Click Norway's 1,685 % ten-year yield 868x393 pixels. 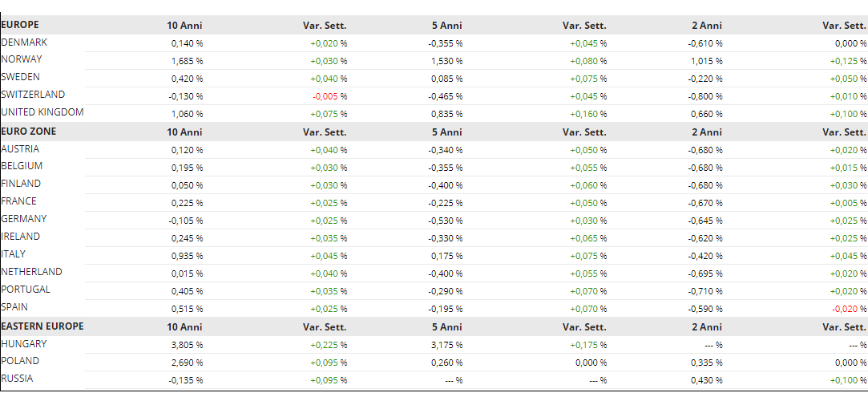[187, 61]
